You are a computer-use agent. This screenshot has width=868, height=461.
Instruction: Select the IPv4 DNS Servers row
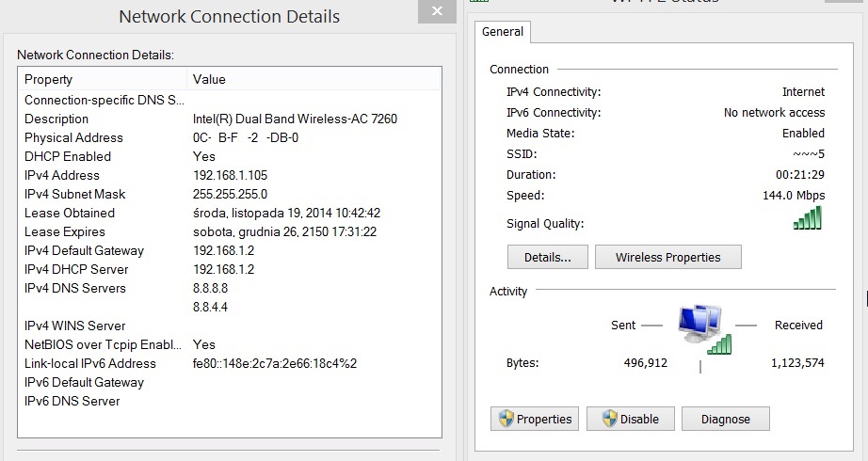point(74,288)
